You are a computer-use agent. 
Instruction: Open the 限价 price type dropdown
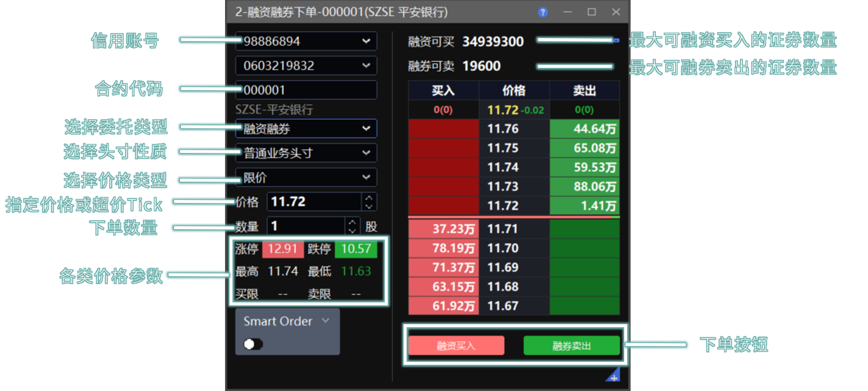366,177
